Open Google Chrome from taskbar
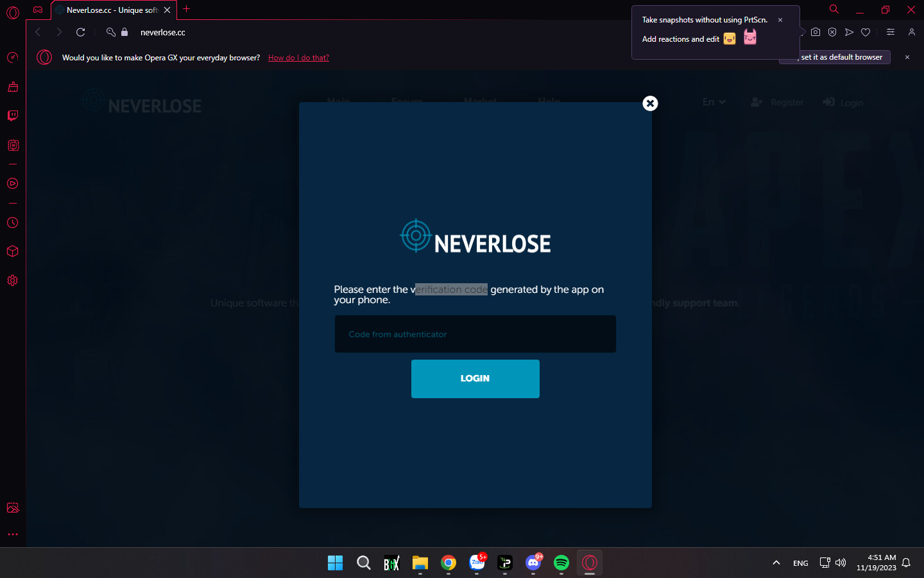924x578 pixels. tap(449, 563)
